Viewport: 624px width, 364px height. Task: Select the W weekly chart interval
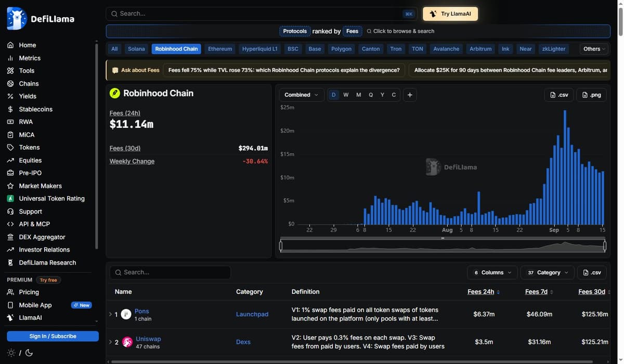(x=346, y=95)
